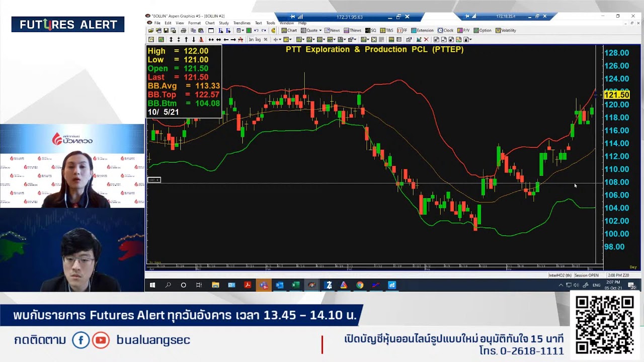
Task: Click the horizontal expand arrows icon
Action: click(x=218, y=39)
